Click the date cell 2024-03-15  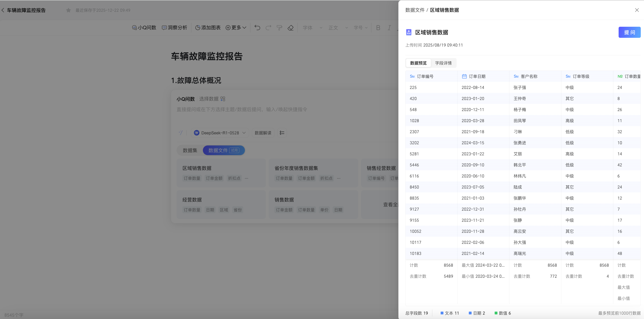[x=483, y=143]
